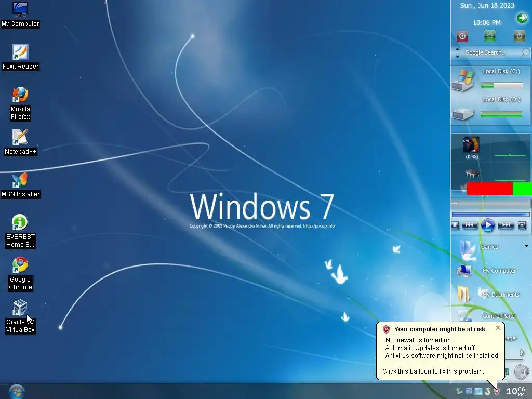Click the 'Your computer might be at risk' balloon
This screenshot has width=532, height=399.
click(440, 351)
